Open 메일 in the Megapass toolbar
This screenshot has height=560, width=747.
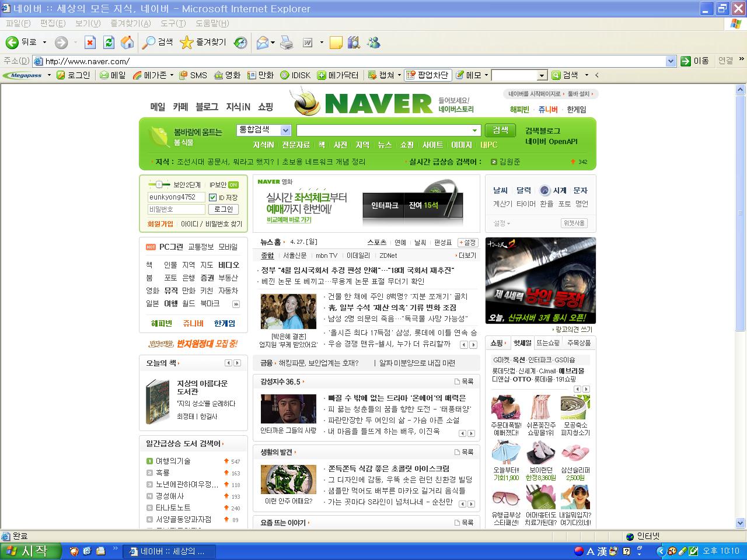point(113,75)
